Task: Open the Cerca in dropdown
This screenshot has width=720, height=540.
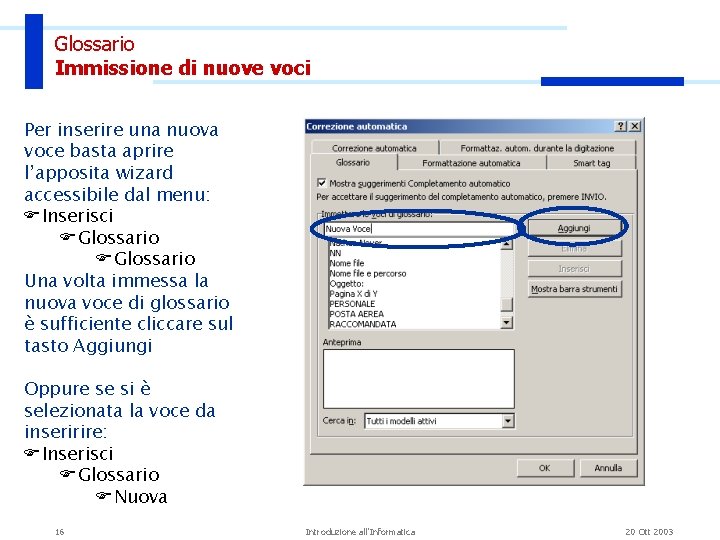Action: (507, 421)
